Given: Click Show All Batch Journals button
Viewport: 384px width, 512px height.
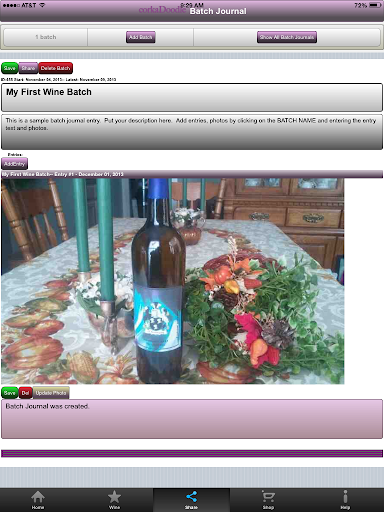Looking at the screenshot, I should point(287,37).
